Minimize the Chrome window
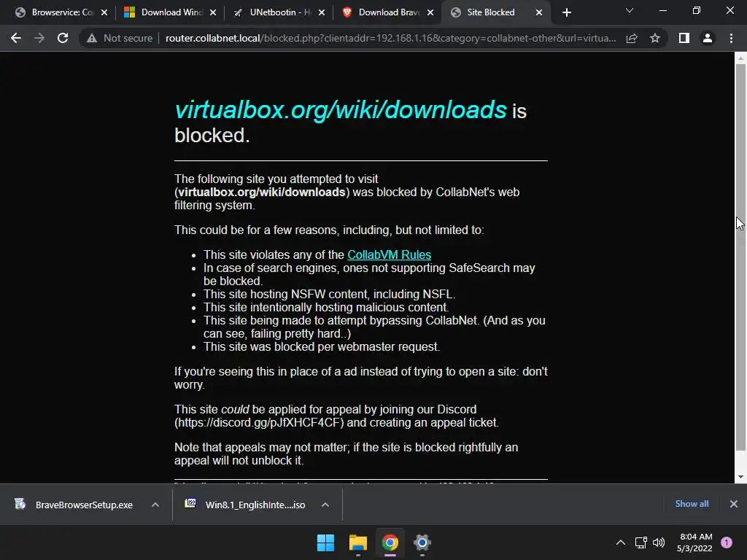 click(x=662, y=10)
